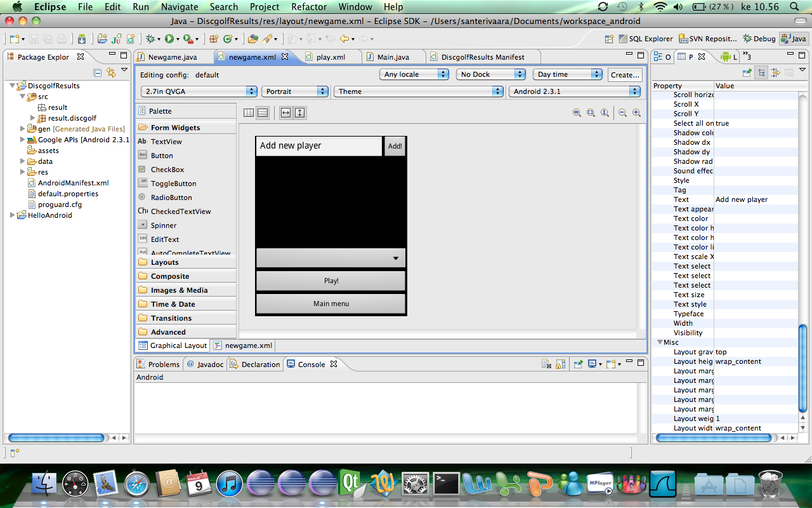Click the New Android project icon
Viewport: 812px width, 508px height.
[101, 39]
